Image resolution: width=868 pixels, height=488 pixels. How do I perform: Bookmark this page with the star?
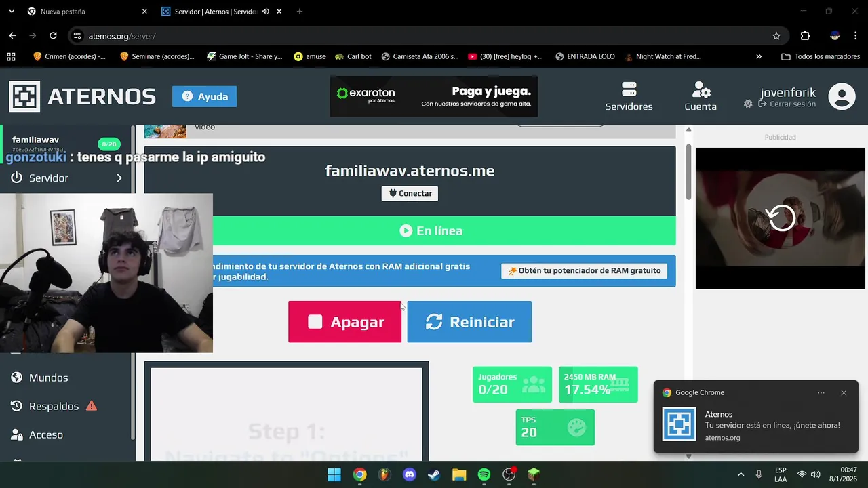tap(776, 36)
